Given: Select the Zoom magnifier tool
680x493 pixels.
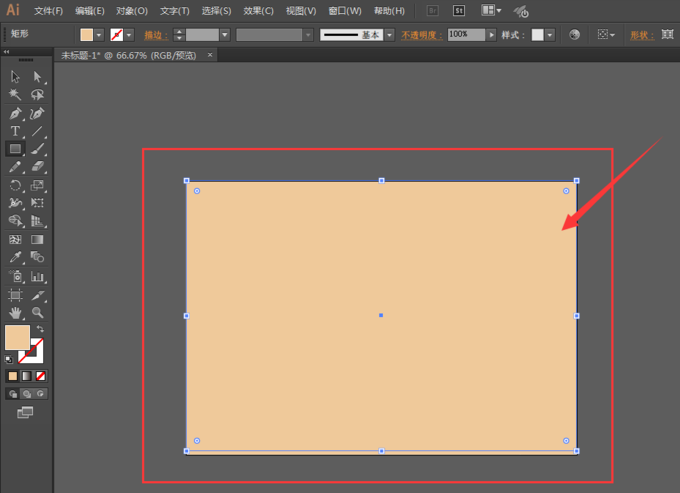Looking at the screenshot, I should [37, 312].
